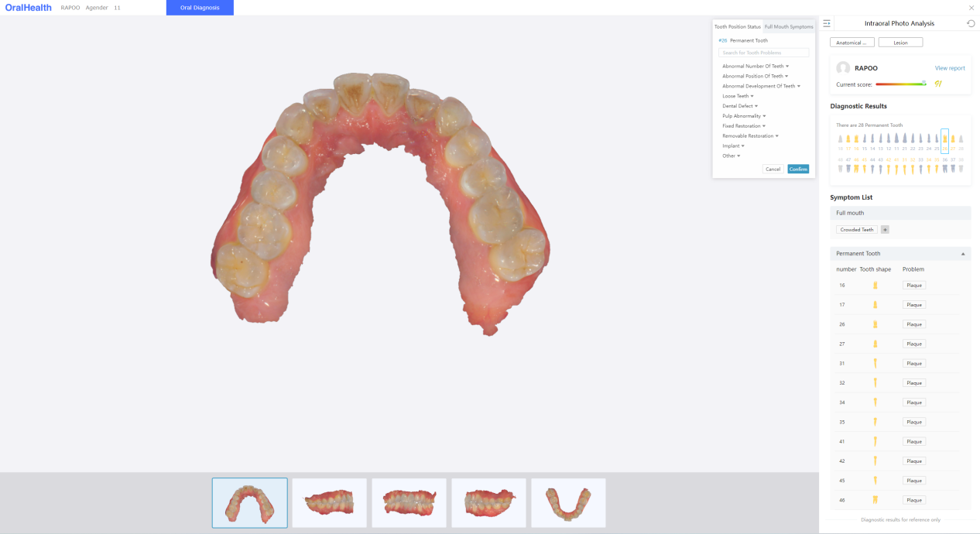
Task: Expand Abnormal Position Of Teeth
Action: point(756,77)
